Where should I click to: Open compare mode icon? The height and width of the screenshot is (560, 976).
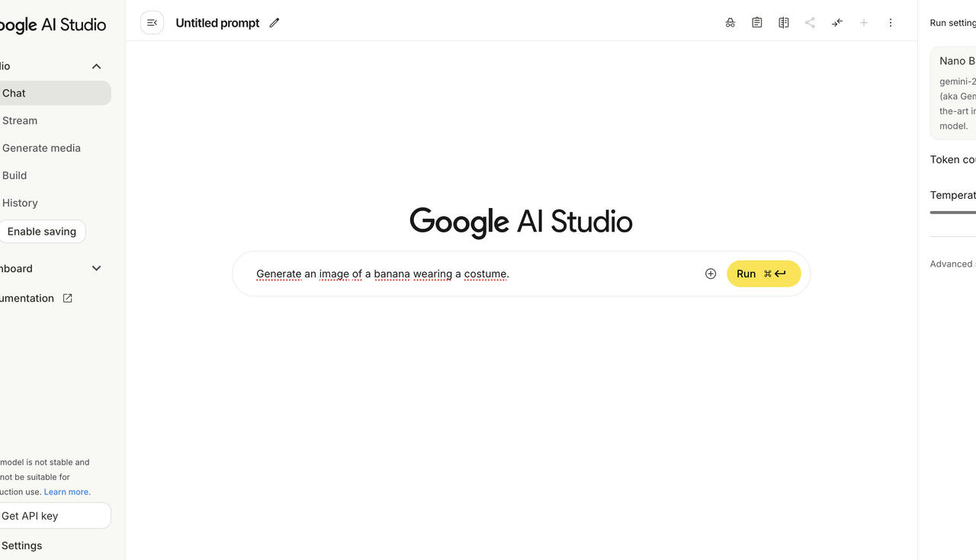[784, 23]
